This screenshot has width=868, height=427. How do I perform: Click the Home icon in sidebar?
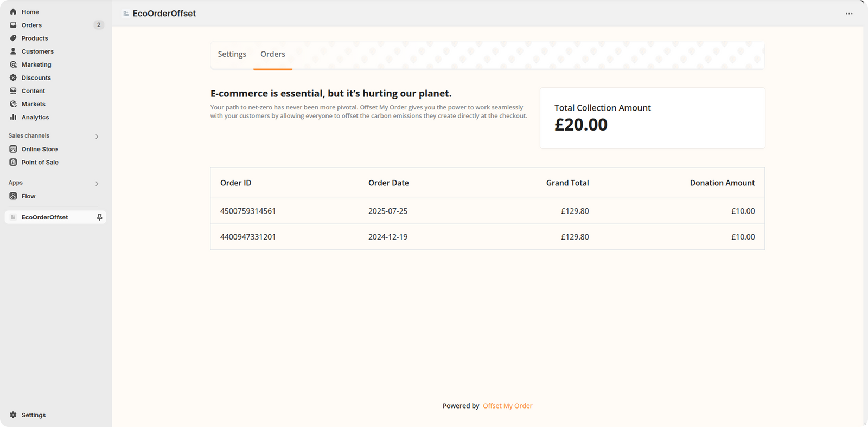point(13,12)
